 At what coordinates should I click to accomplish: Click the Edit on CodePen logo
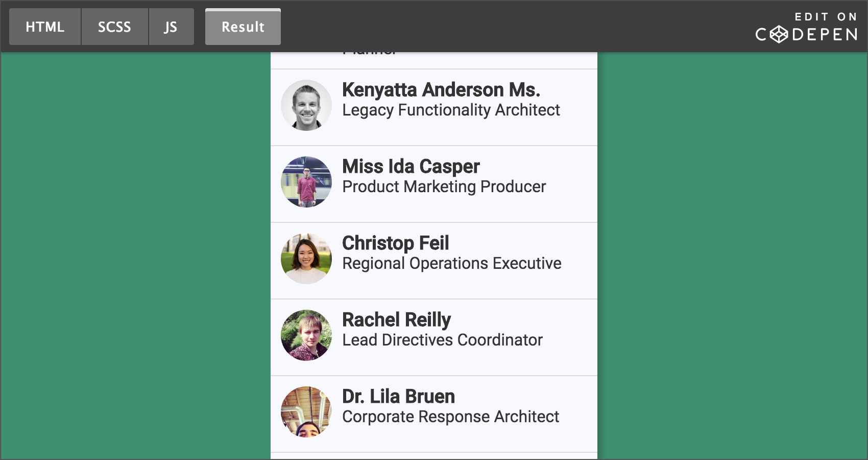click(806, 28)
